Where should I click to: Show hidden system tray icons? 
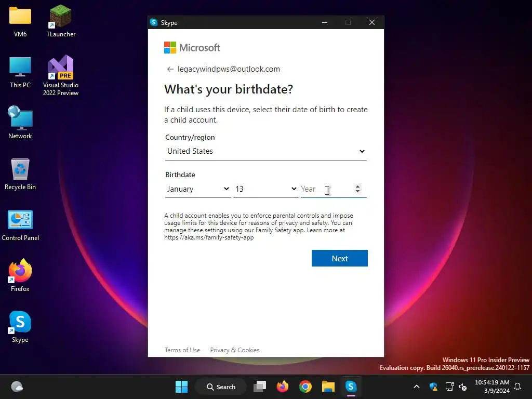417,387
